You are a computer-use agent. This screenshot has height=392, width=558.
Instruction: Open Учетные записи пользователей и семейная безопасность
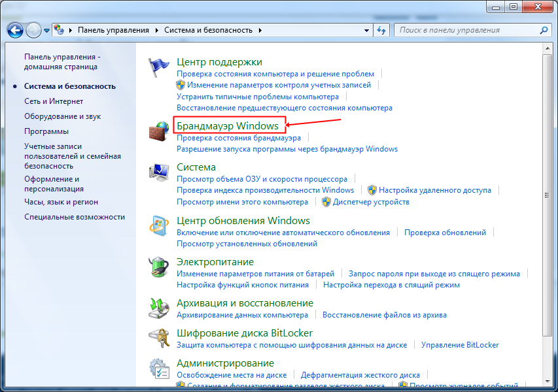[x=73, y=156]
